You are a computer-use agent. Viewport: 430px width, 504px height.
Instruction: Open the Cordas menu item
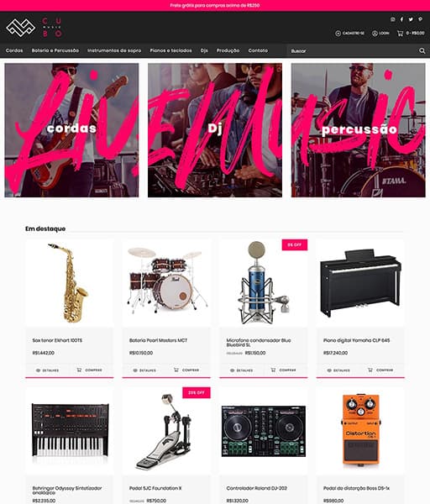click(x=14, y=50)
